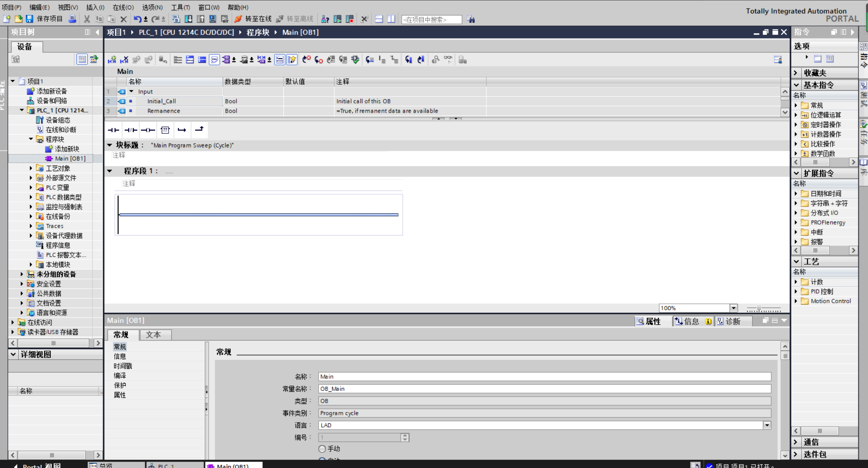The height and width of the screenshot is (468, 868).
Task: Open the 保存项目 (Save project) icon
Action: (29, 19)
